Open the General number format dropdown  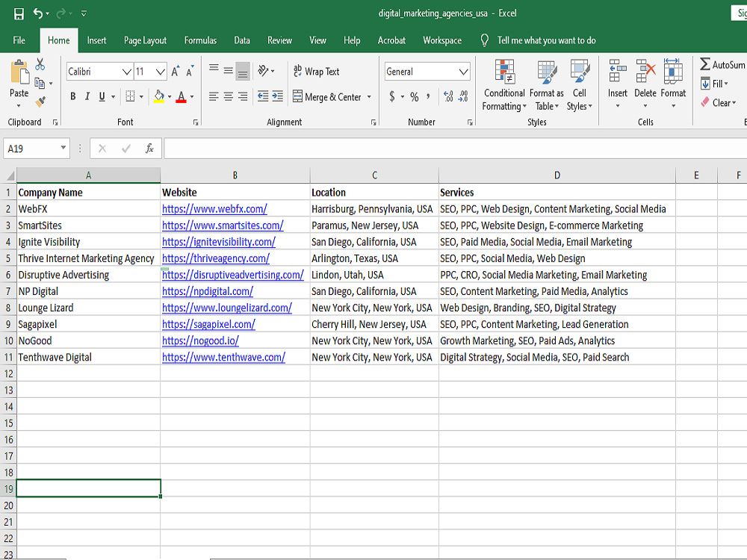(x=464, y=72)
